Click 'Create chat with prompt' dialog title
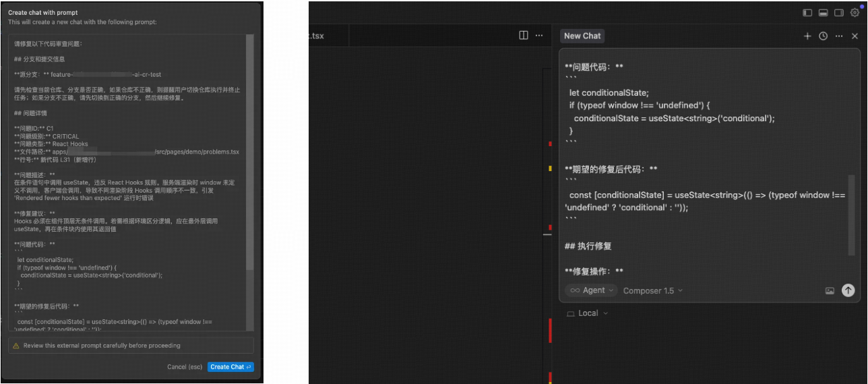The image size is (868, 384). click(42, 13)
